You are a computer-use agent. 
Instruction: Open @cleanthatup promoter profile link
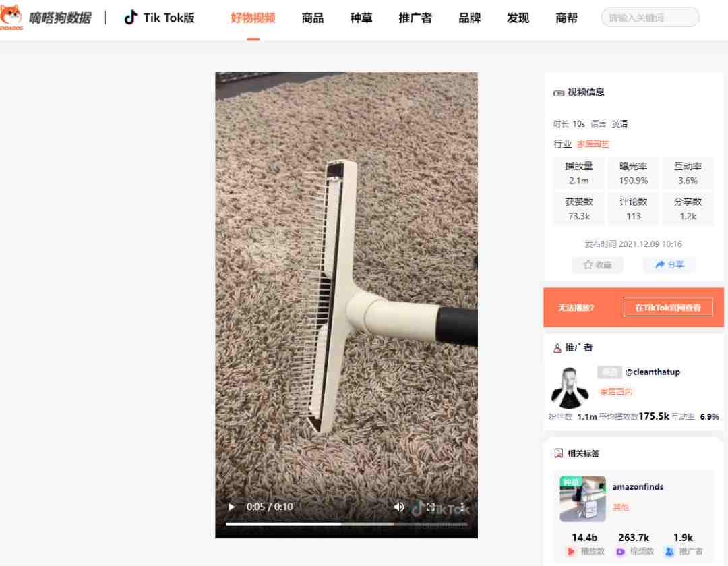click(x=653, y=372)
